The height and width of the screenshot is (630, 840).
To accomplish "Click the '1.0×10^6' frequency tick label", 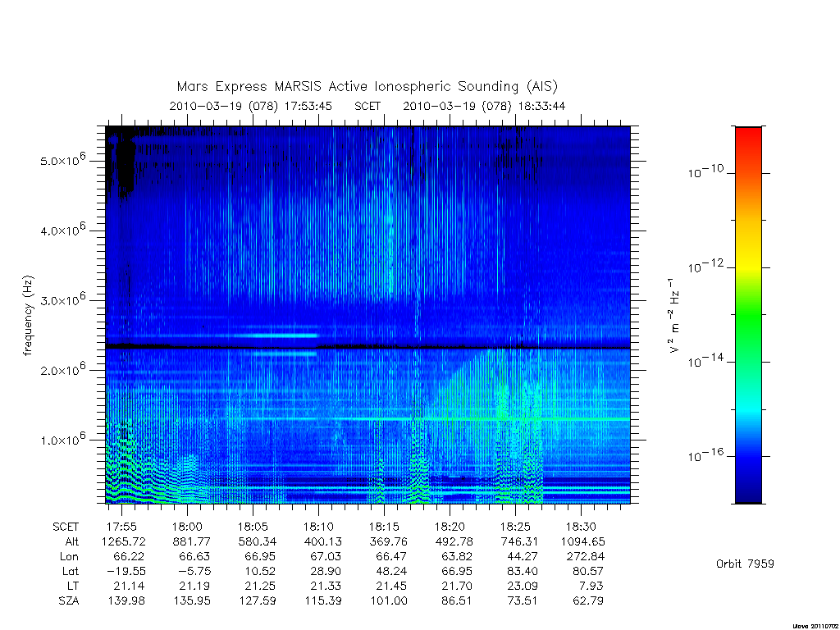I will click(x=62, y=439).
